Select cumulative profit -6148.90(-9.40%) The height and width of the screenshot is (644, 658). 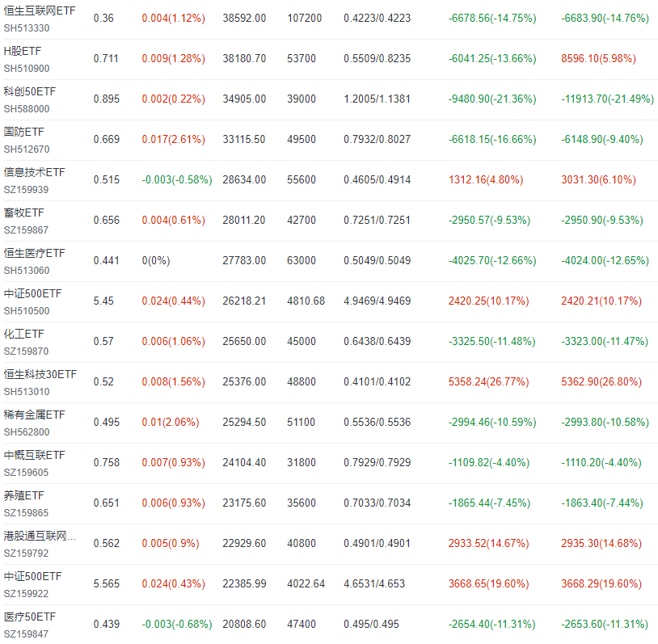click(x=601, y=139)
